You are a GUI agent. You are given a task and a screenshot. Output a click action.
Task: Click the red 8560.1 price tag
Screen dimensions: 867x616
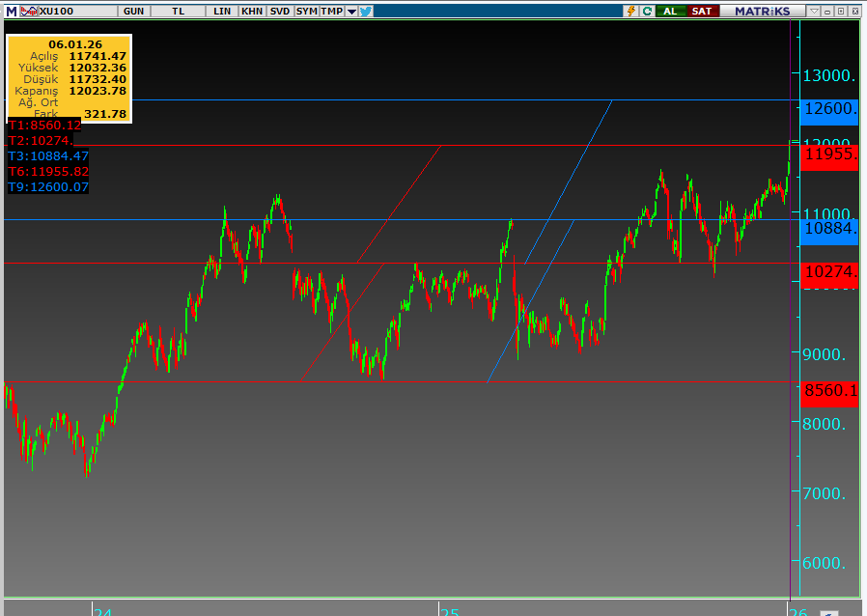pos(829,394)
